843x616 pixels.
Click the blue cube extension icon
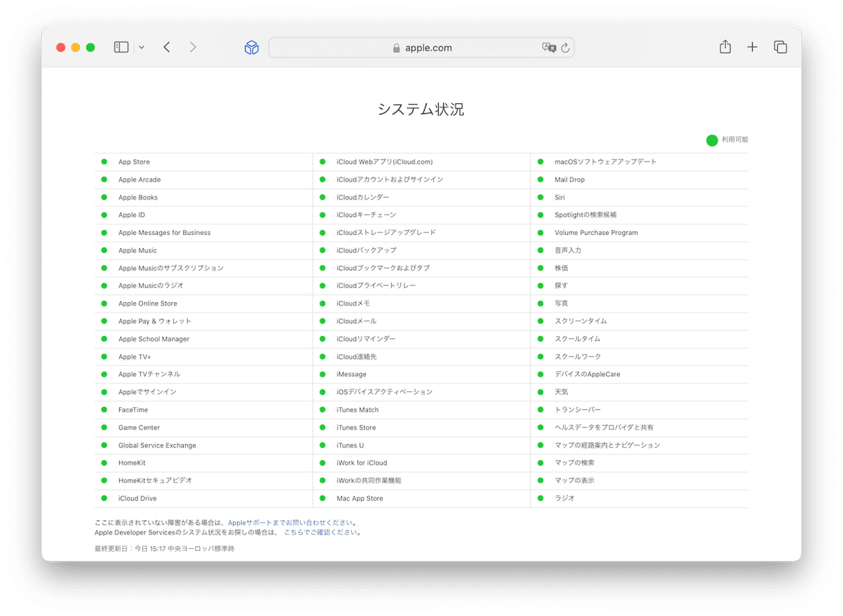point(252,48)
